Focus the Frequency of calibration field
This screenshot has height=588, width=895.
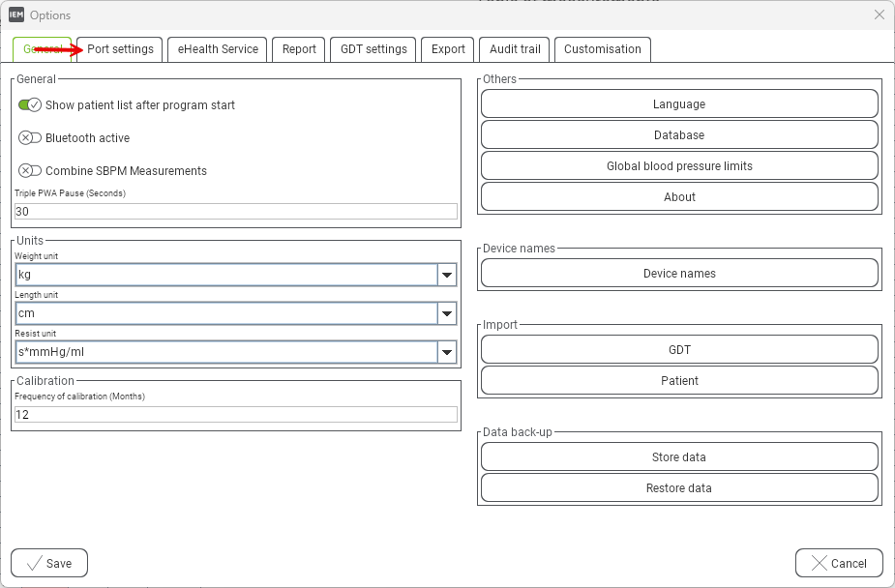(235, 415)
